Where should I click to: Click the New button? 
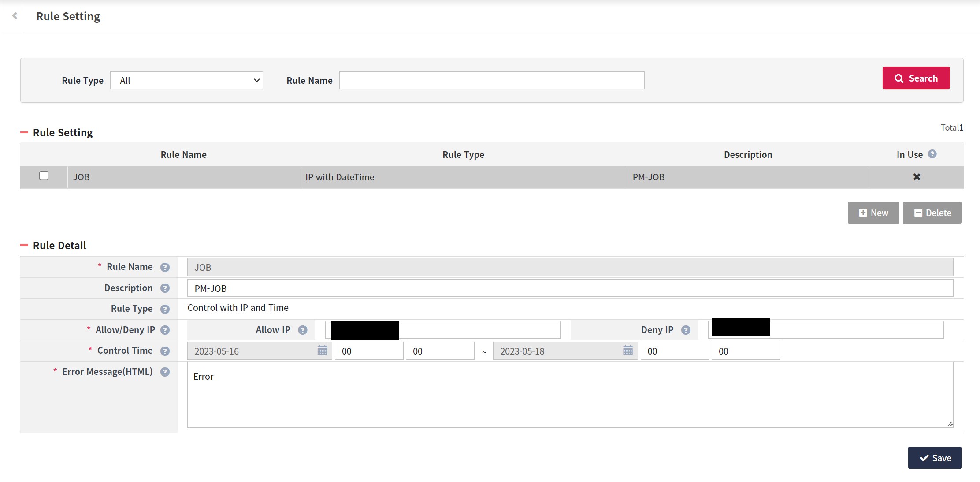point(873,212)
